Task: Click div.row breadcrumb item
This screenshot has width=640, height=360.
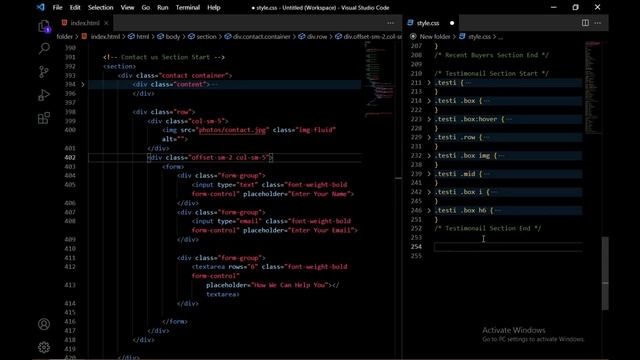Action: 317,37
